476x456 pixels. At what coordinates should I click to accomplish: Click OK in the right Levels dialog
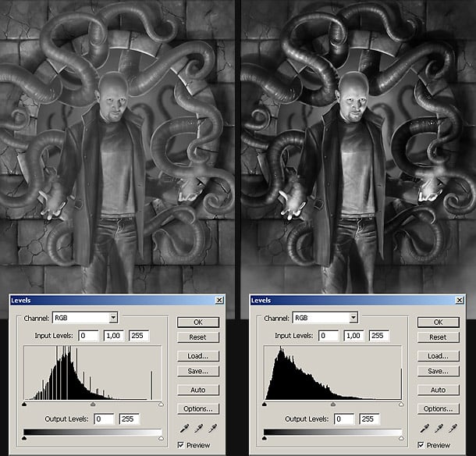pyautogui.click(x=439, y=322)
